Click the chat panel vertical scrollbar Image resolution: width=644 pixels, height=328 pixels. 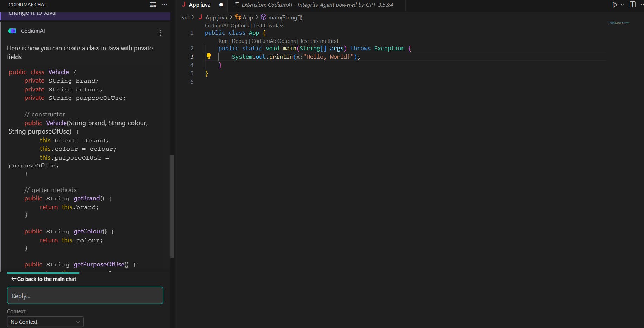[172, 207]
